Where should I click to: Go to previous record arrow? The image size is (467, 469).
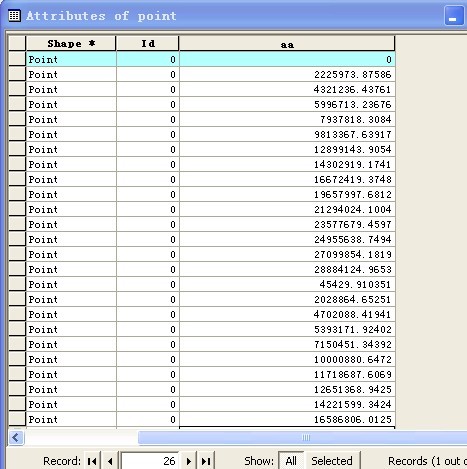(110, 461)
